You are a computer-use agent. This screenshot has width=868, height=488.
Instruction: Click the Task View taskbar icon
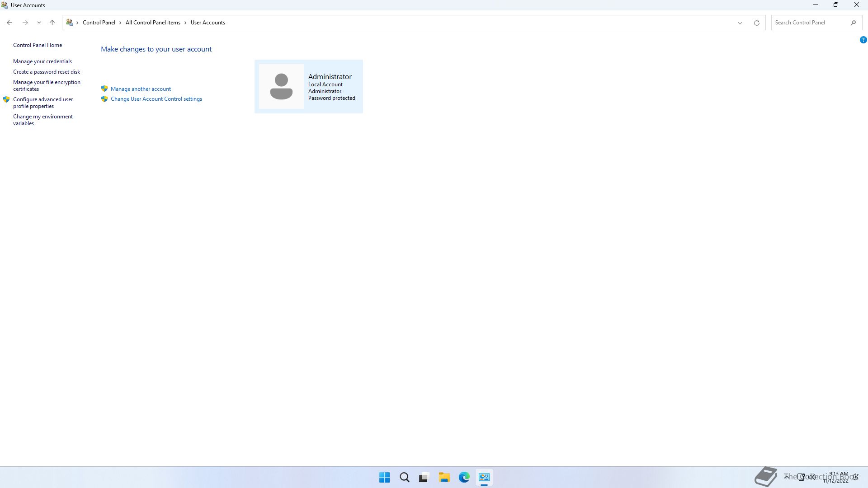(424, 477)
